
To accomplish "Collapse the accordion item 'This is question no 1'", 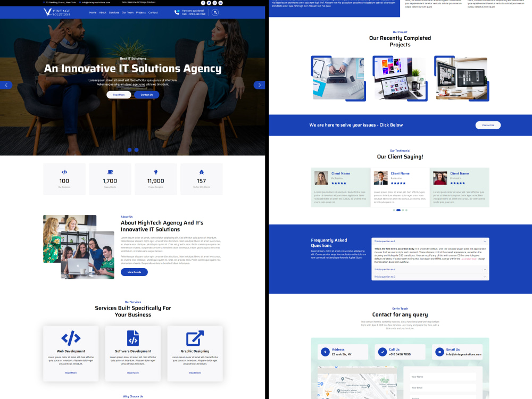I will click(x=432, y=241).
